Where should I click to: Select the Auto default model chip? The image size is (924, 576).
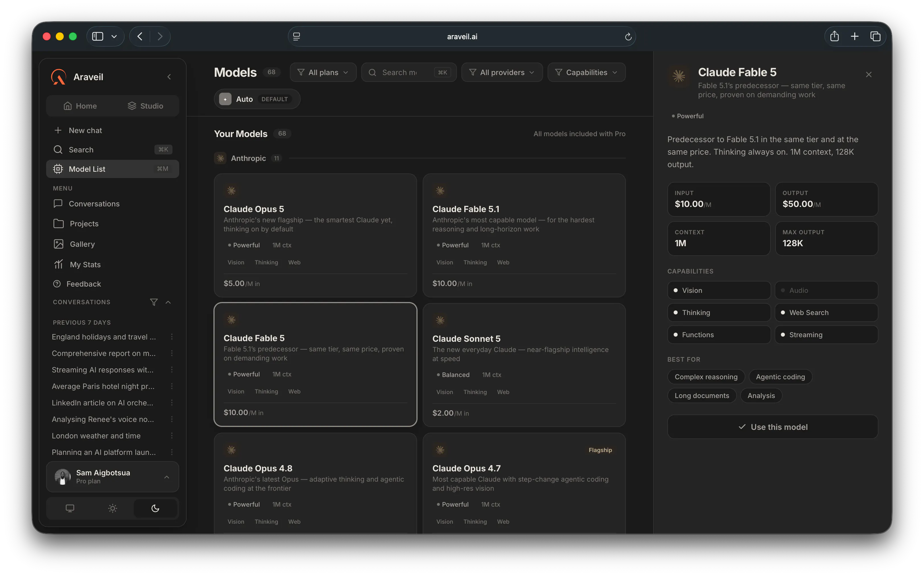coord(257,99)
